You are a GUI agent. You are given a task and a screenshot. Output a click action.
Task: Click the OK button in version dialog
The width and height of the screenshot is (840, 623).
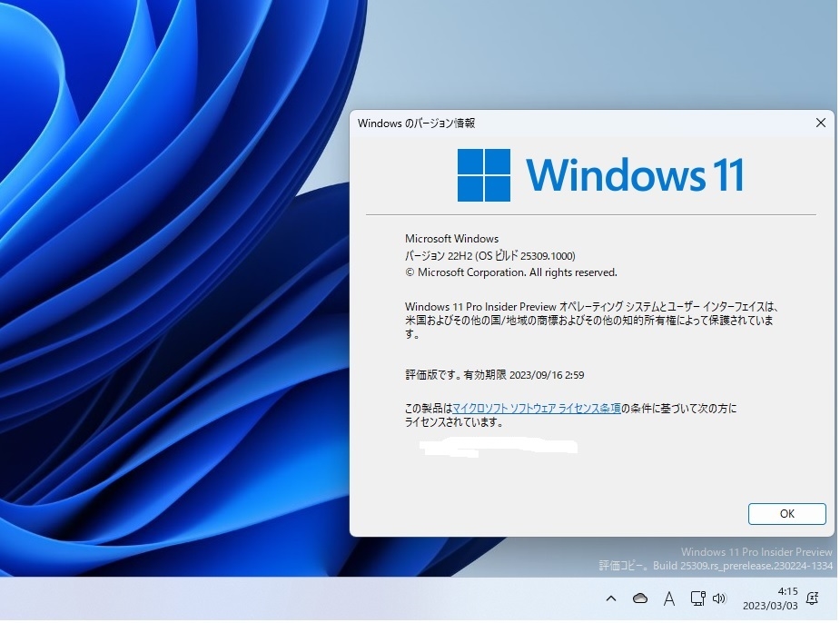[788, 515]
